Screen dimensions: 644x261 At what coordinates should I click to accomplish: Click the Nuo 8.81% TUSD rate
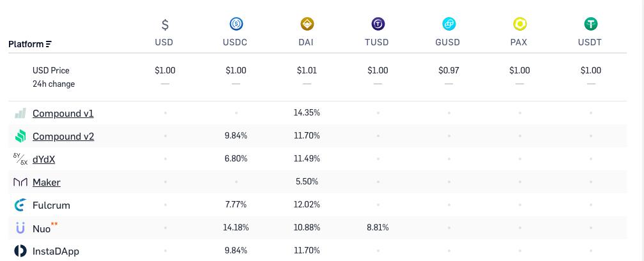click(378, 228)
